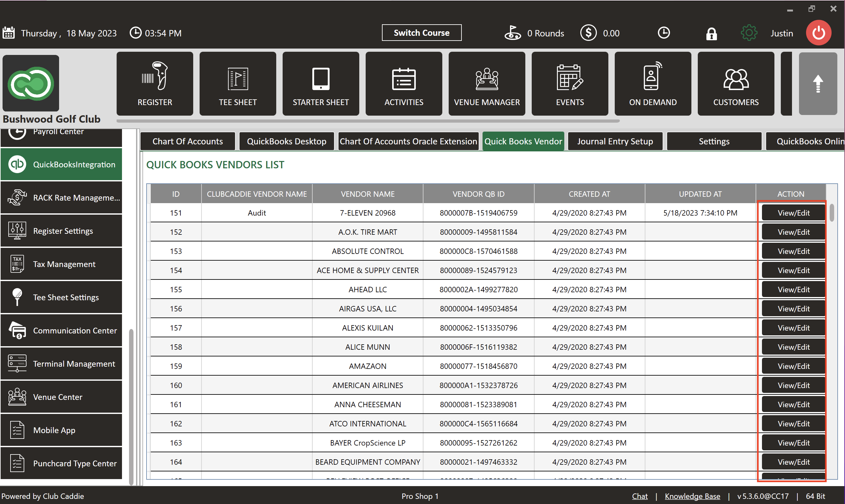Select the Quick Books Vendor tab

(523, 141)
